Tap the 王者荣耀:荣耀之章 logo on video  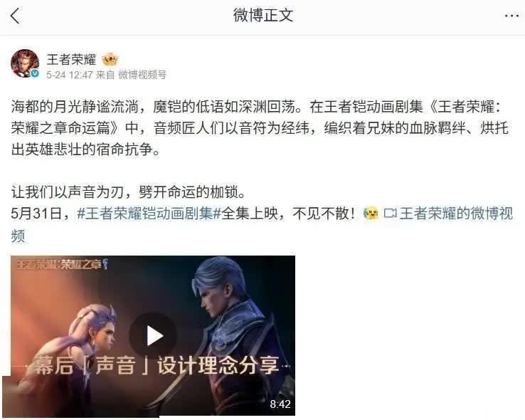click(63, 264)
